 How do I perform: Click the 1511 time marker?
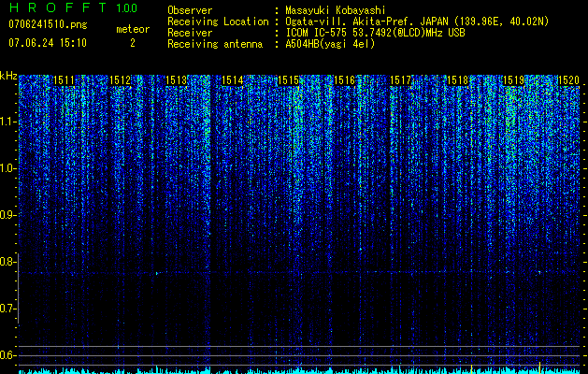click(x=64, y=80)
